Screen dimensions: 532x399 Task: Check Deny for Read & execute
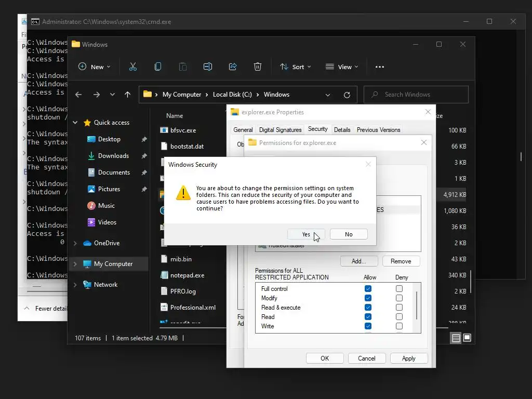(399, 308)
